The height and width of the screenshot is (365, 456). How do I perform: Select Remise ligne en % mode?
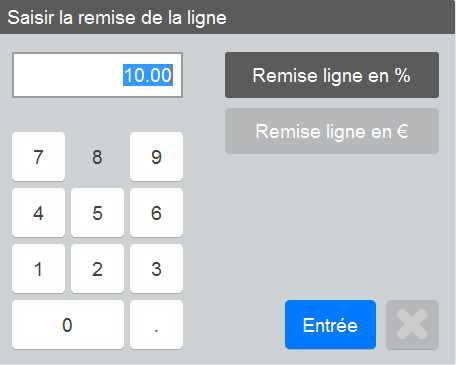[332, 75]
